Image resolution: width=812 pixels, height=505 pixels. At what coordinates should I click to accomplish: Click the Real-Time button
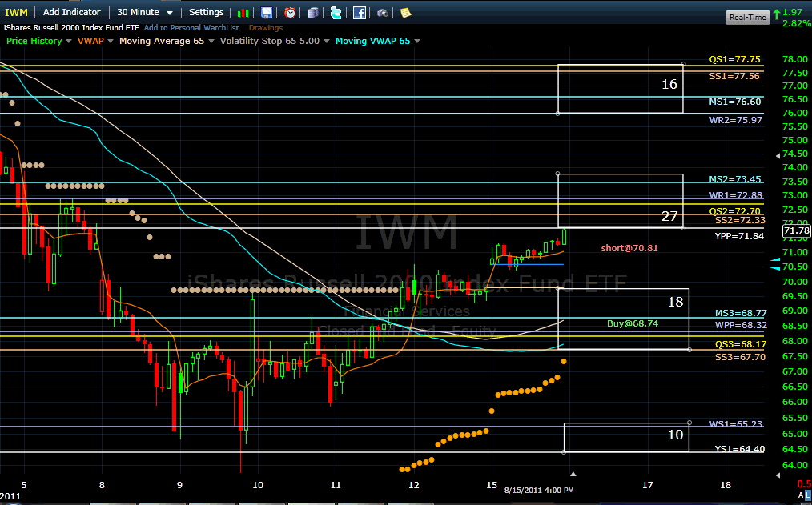747,17
